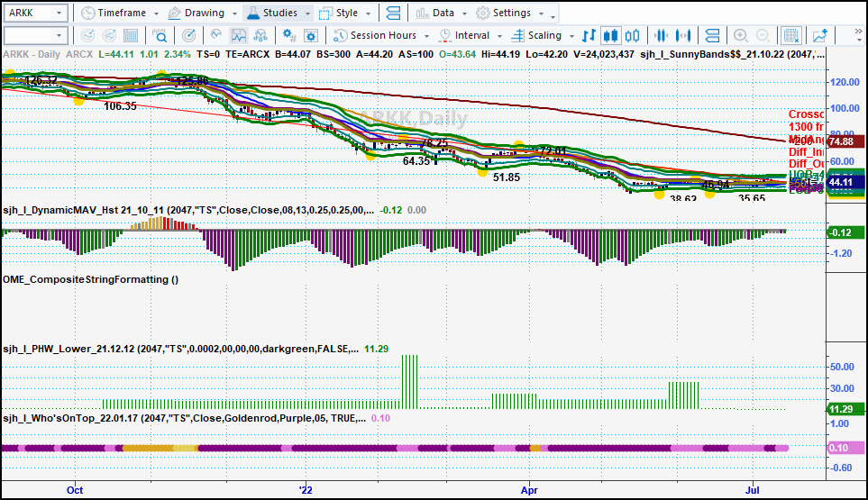Expand the Drawing dropdown arrow
Screen dimensions: 868x500
[234, 14]
